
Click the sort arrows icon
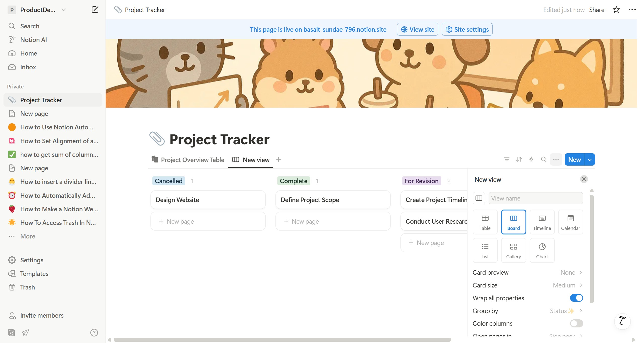pyautogui.click(x=519, y=159)
